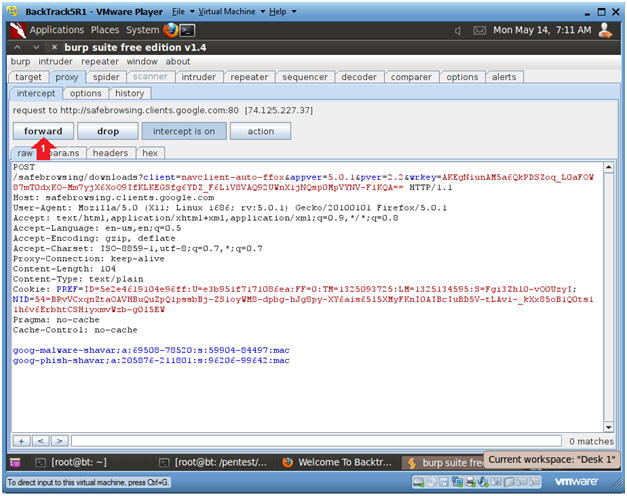Viewport: 627px width, 496px height.
Task: Open the VMware File menu dropdown
Action: coord(183,12)
